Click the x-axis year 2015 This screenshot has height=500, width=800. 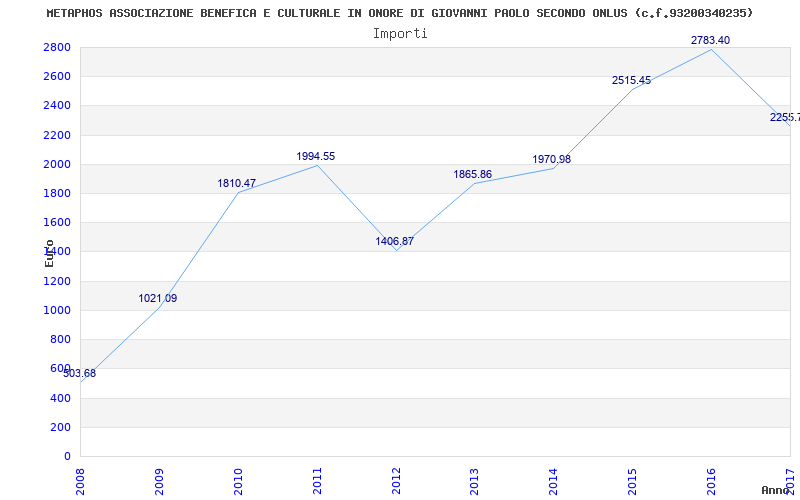click(633, 481)
